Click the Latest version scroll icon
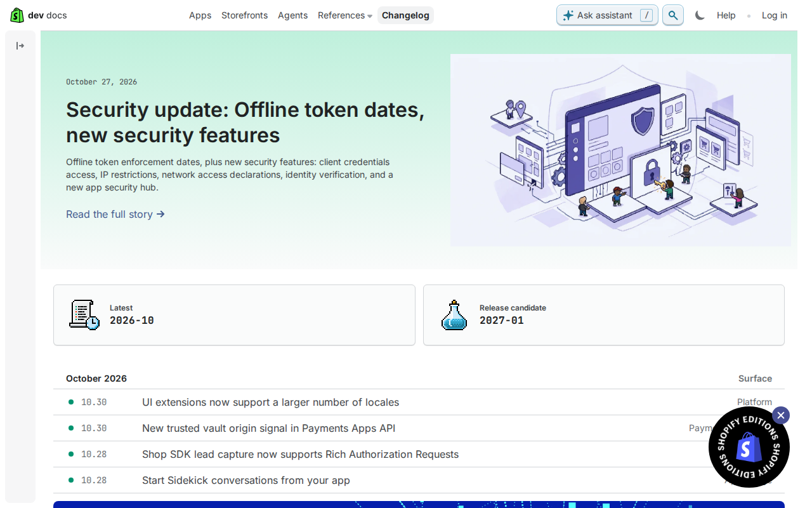The height and width of the screenshot is (508, 812). point(84,315)
